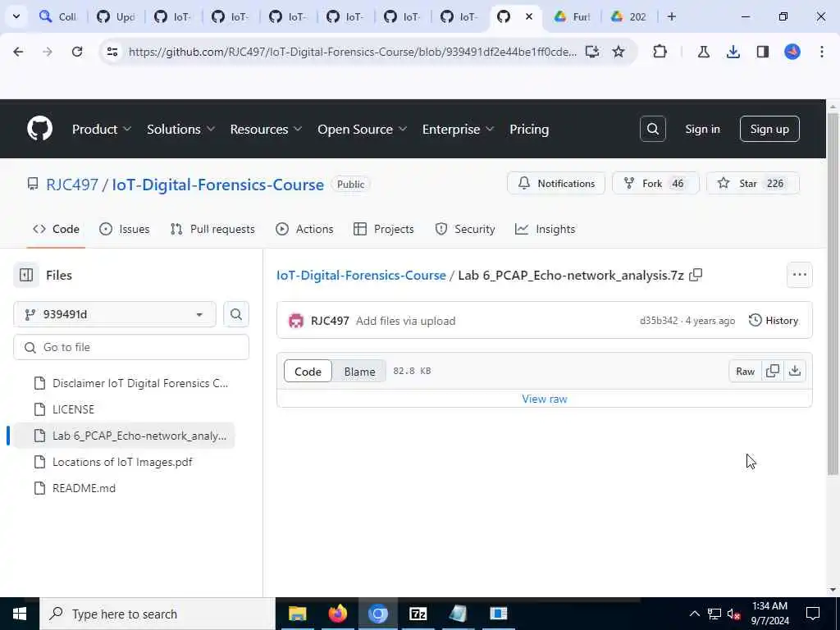
Task: Search files with the magnifier beside branch selector
Action: pyautogui.click(x=235, y=314)
